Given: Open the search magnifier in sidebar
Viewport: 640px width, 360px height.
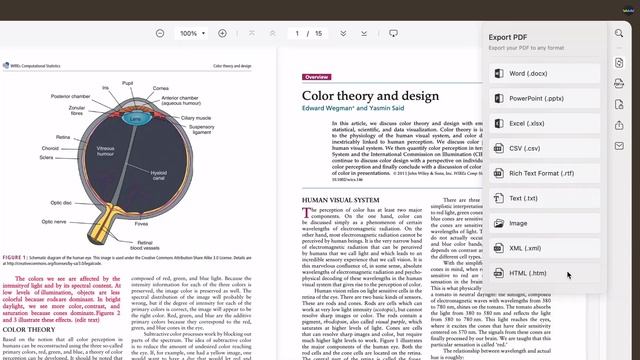Looking at the screenshot, I should (619, 33).
